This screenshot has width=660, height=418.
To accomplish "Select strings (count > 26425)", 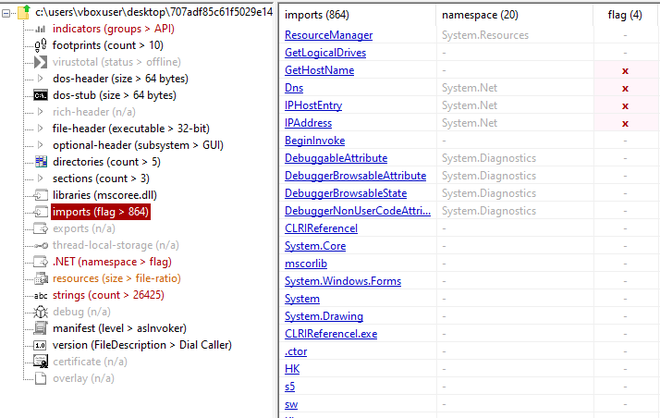I will tap(108, 295).
